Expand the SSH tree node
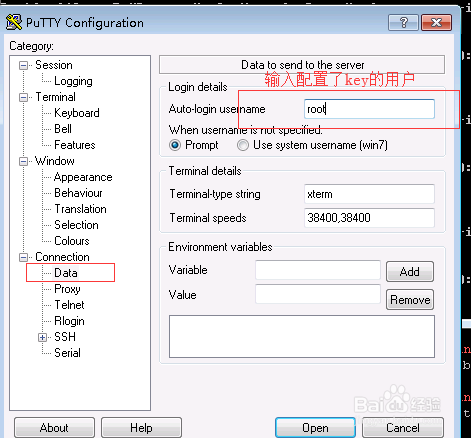Screen dimensions: 471x438 coord(42,337)
